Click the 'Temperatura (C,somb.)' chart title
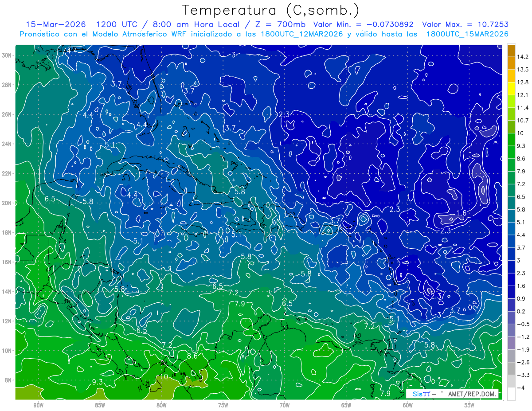 [271, 11]
